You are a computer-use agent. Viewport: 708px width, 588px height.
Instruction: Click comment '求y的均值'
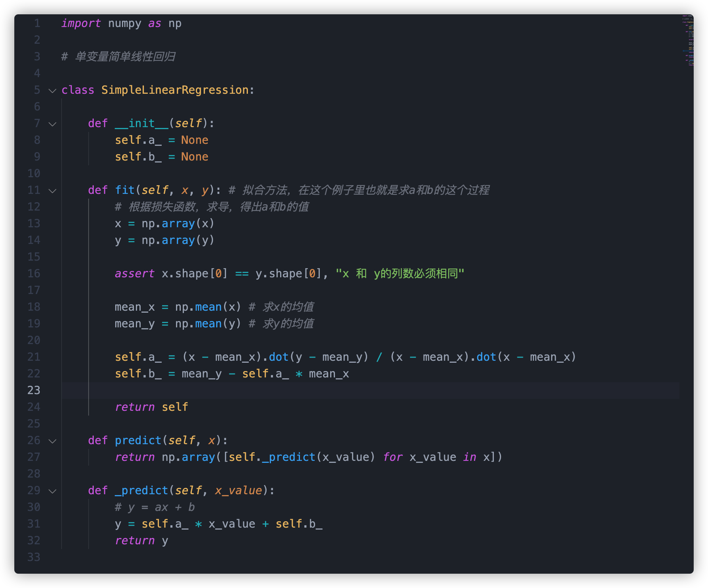coord(288,324)
